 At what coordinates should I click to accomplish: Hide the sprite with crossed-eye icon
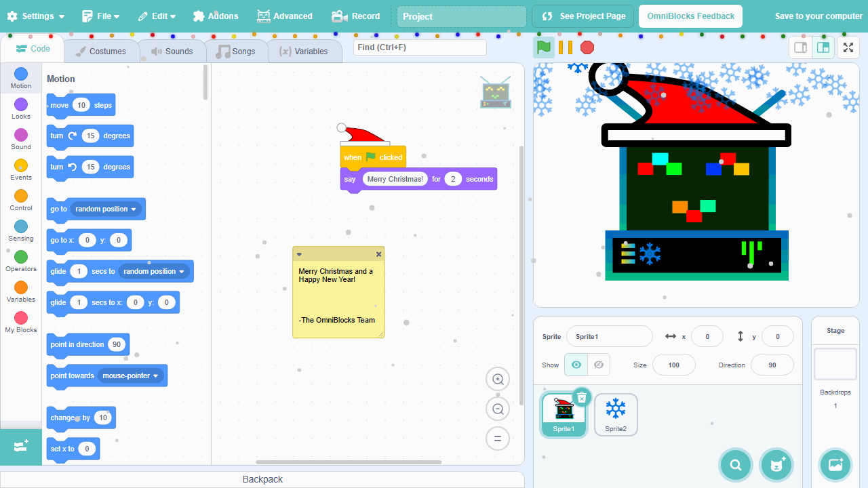599,365
